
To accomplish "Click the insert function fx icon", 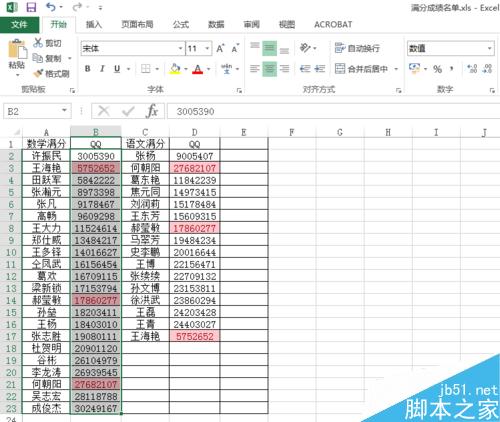I will pyautogui.click(x=152, y=111).
